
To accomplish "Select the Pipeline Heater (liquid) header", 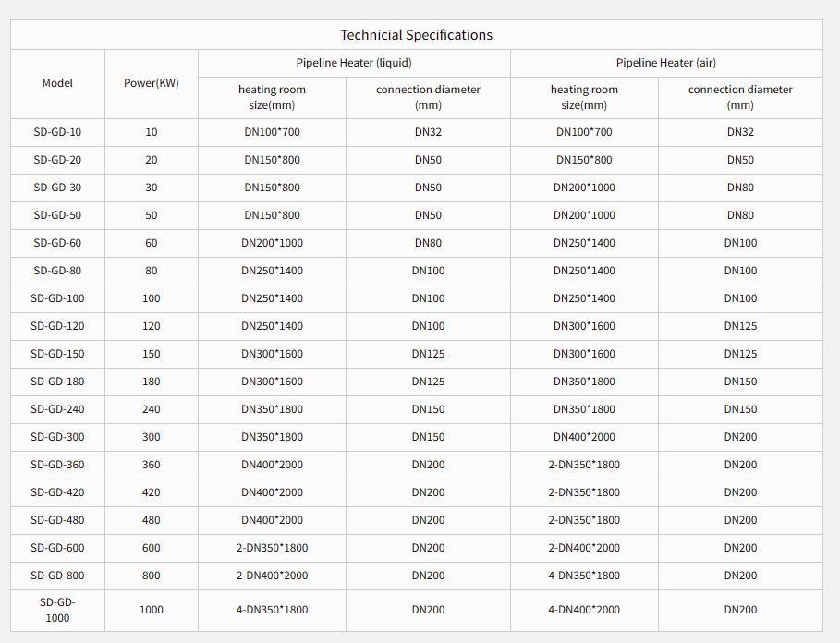I will 354,63.
